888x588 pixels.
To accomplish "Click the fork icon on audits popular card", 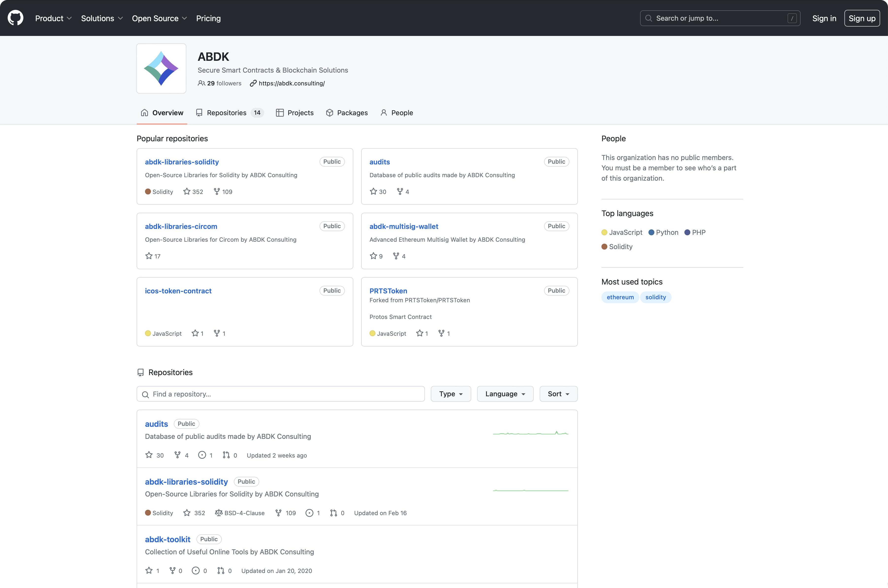I will tap(400, 192).
